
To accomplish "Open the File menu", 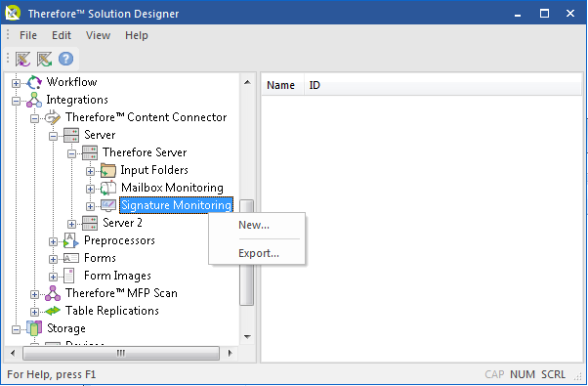I will point(28,35).
